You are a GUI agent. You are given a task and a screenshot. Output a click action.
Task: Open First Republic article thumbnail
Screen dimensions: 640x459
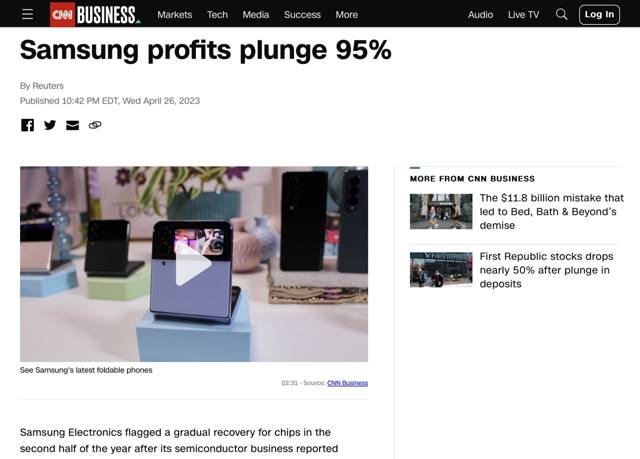click(441, 270)
